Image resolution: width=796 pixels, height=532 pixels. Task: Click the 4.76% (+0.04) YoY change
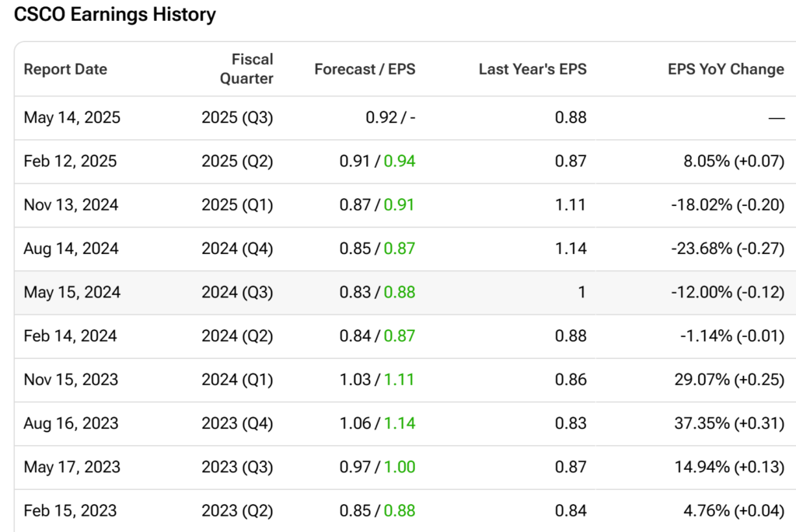pos(734,510)
